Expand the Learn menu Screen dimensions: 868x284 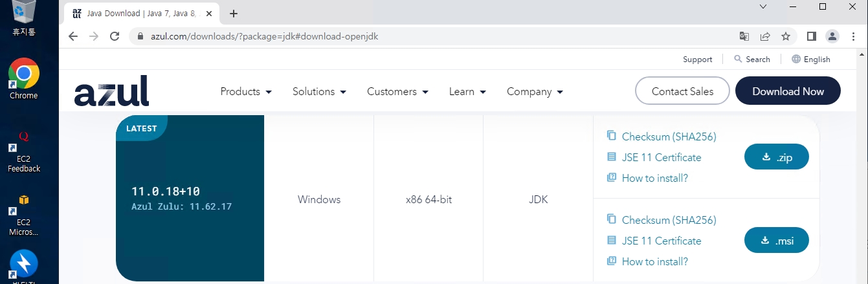click(467, 92)
